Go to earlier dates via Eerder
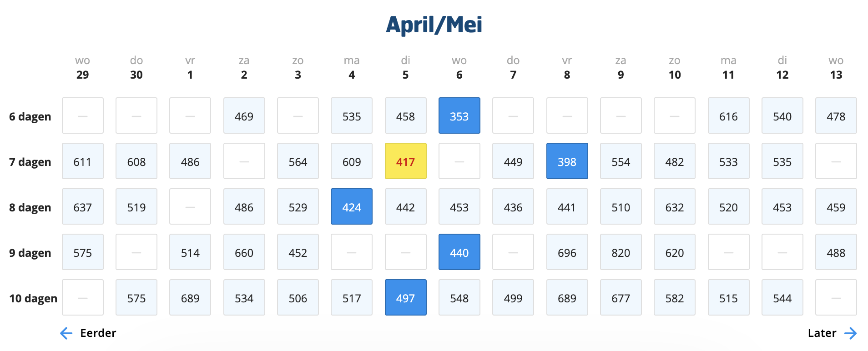The width and height of the screenshot is (868, 351). (98, 333)
